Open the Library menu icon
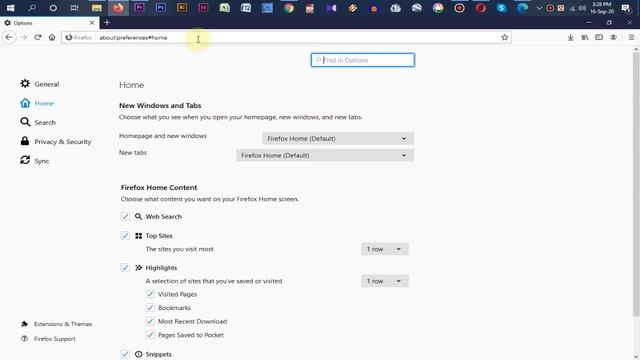Image resolution: width=640 pixels, height=360 pixels. pyautogui.click(x=585, y=37)
